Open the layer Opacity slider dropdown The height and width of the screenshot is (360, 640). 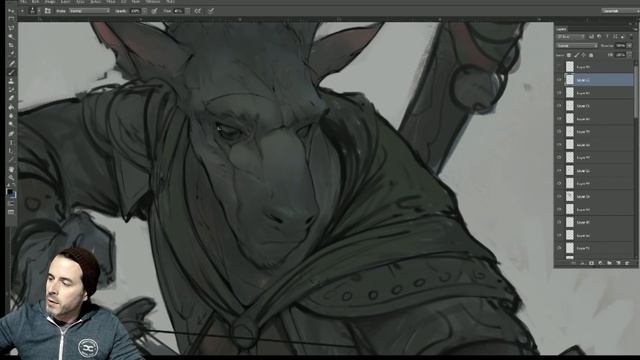(629, 46)
